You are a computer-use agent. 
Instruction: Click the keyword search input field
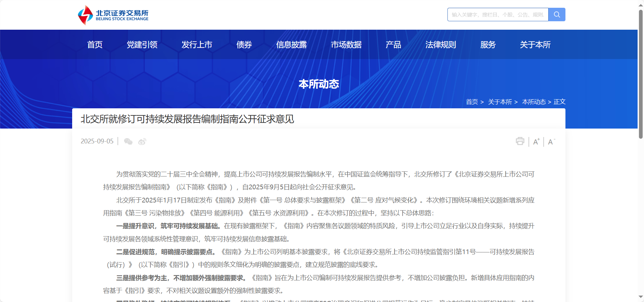498,15
